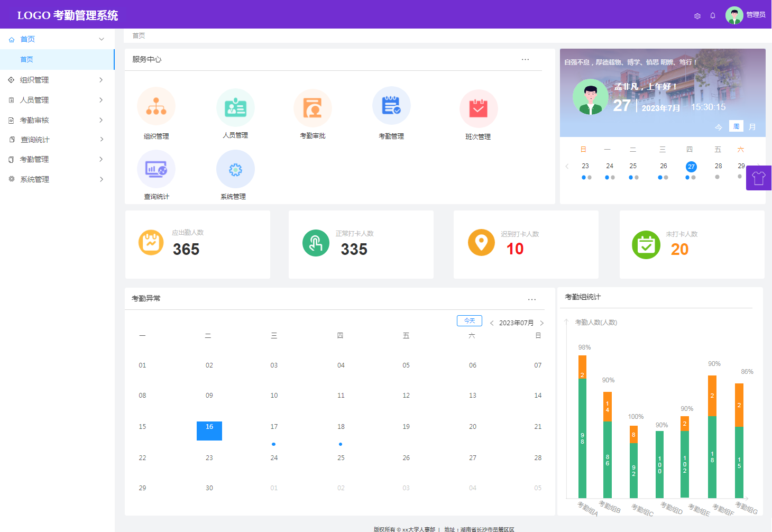Image resolution: width=772 pixels, height=532 pixels.
Task: Click the 班次管理 red calendar icon
Action: tap(479, 108)
